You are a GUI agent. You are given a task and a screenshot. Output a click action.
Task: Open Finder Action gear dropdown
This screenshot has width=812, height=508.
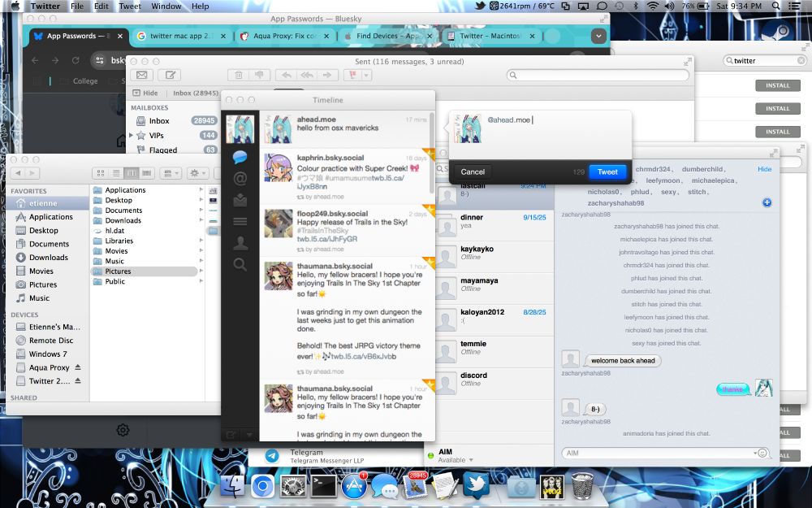click(197, 173)
